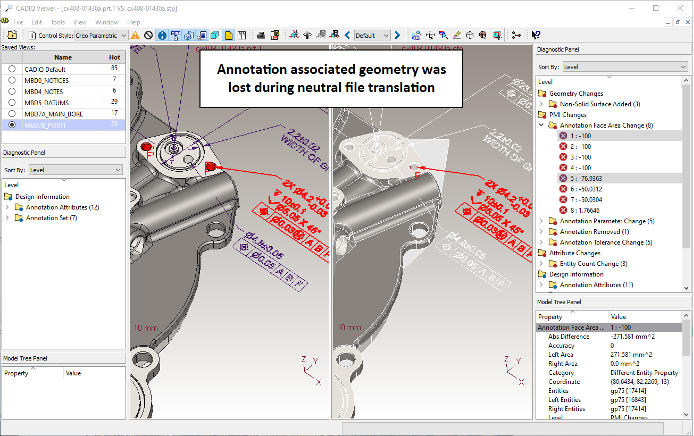Go to previous view with left arrow
The height and width of the screenshot is (436, 694).
[347, 35]
